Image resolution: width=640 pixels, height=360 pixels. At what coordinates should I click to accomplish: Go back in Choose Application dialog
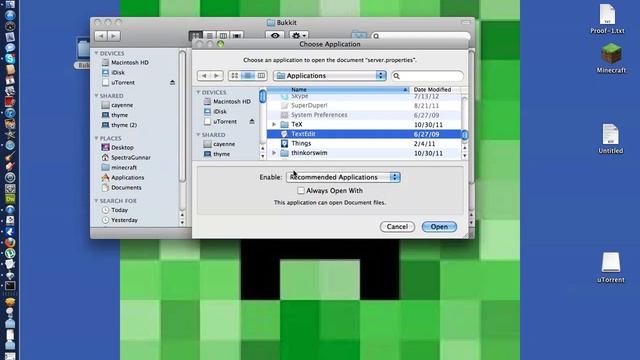coord(204,76)
